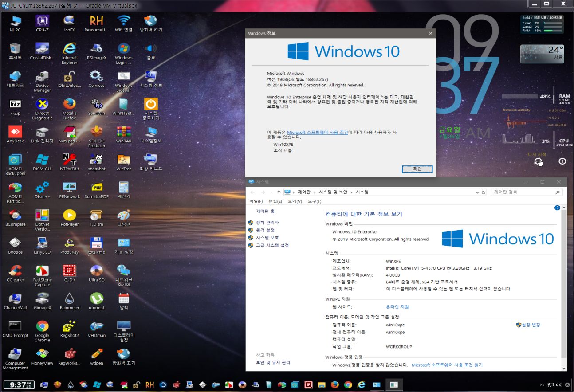Click 설정 변경 link for computer name
574x392 pixels.
(x=531, y=325)
